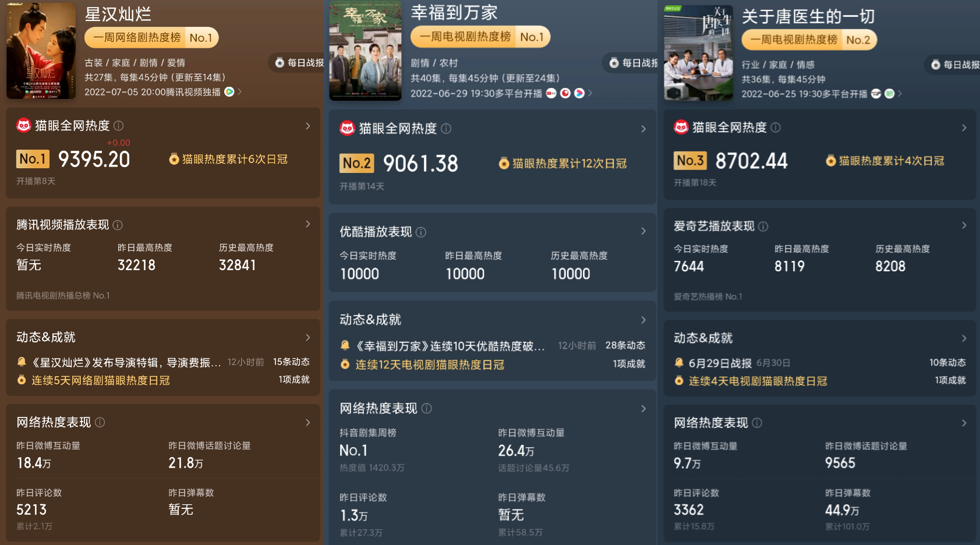Open 连续5天网络剧猫眼热度日冠 achievement
This screenshot has height=545, width=980.
click(100, 380)
